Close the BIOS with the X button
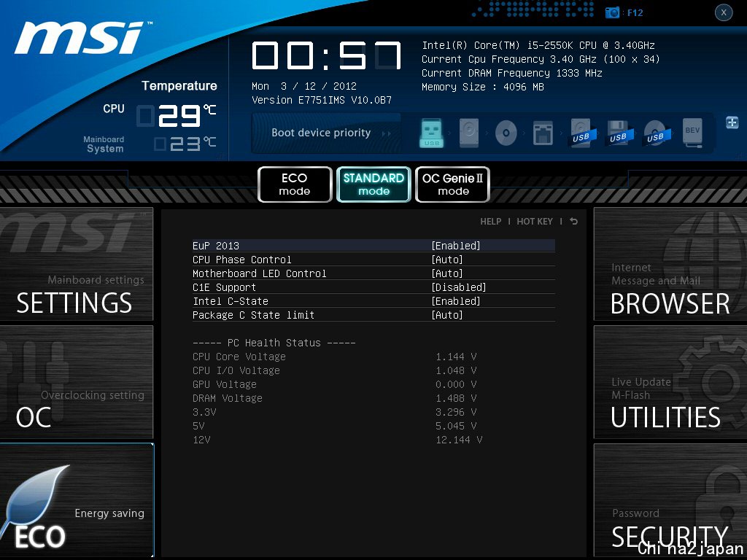The width and height of the screenshot is (747, 560). coord(724,12)
